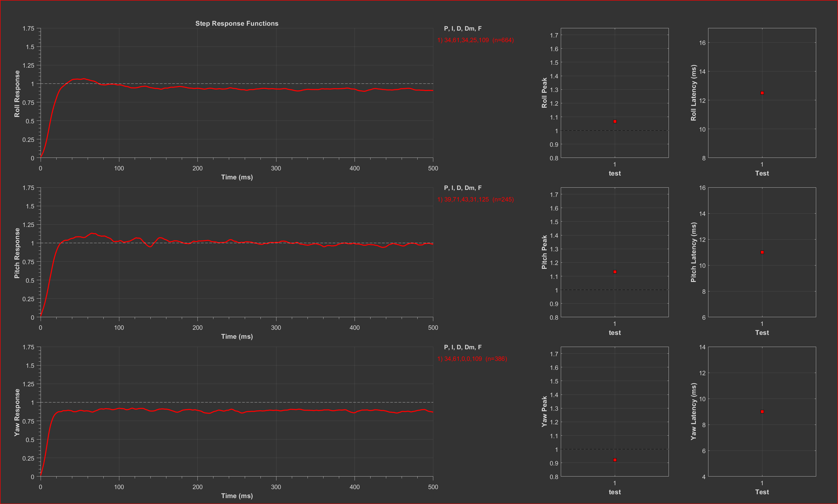Select pitch legend entry 39,71,43,31,125 (n=245)
Image resolution: width=838 pixels, height=504 pixels.
[475, 199]
